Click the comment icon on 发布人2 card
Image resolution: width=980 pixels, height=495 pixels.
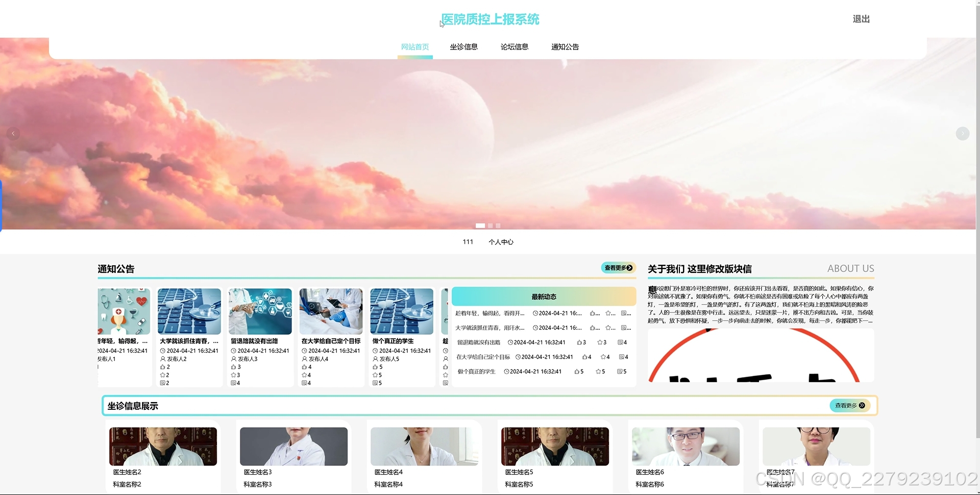coord(163,383)
